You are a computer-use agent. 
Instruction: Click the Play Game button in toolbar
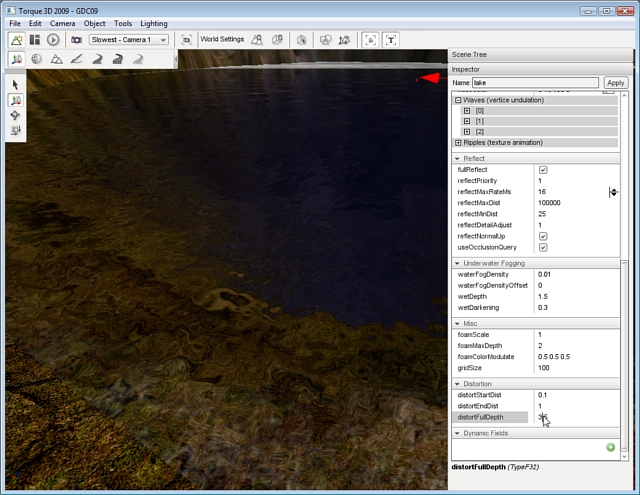[53, 40]
